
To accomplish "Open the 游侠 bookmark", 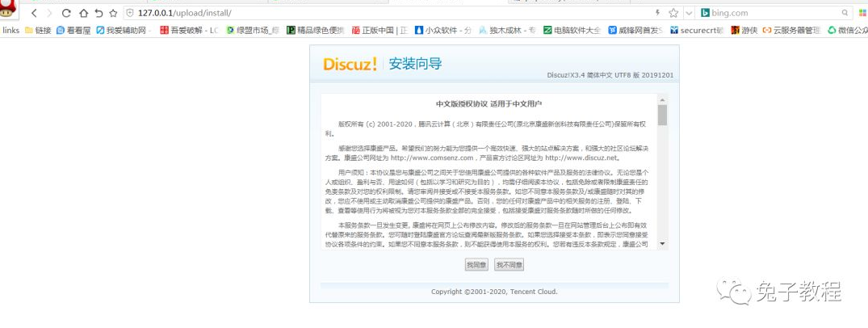I will pos(744,31).
